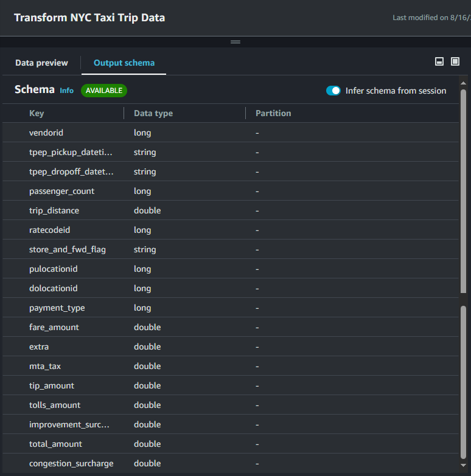471x476 pixels.
Task: Select the trip_distance key cell
Action: [54, 210]
